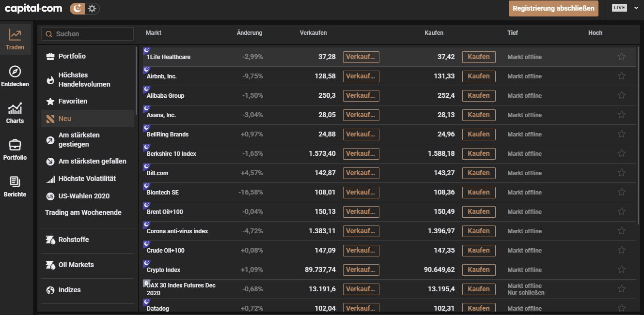Open the Portfolio briefcase icon in left rail

[15, 145]
